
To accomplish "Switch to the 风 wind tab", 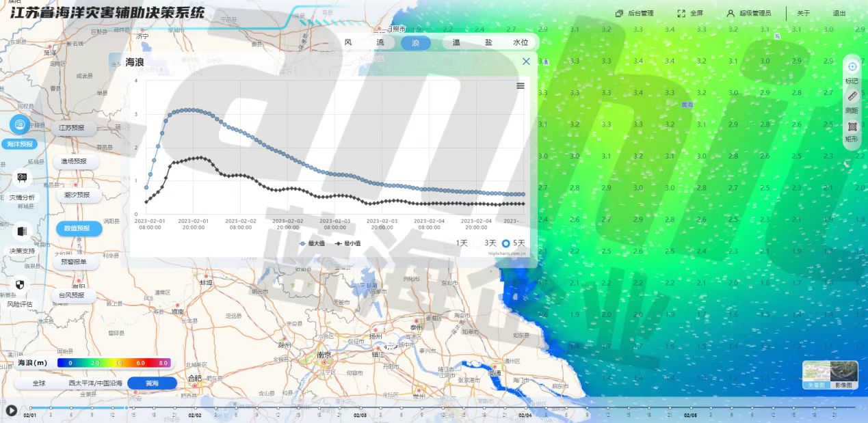I will pyautogui.click(x=348, y=42).
